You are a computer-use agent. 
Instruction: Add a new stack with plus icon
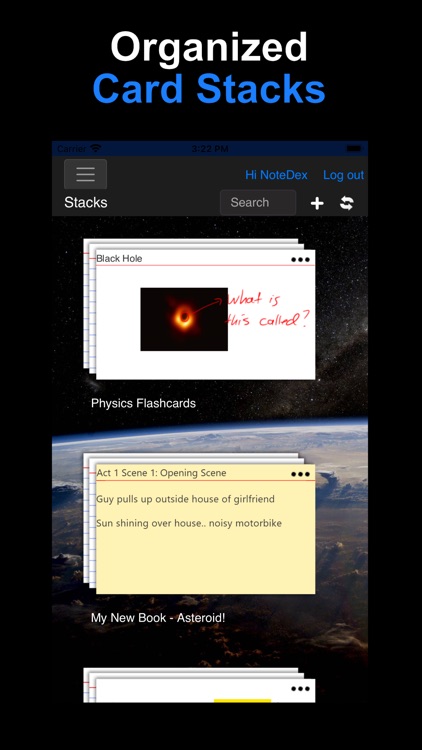pos(317,203)
